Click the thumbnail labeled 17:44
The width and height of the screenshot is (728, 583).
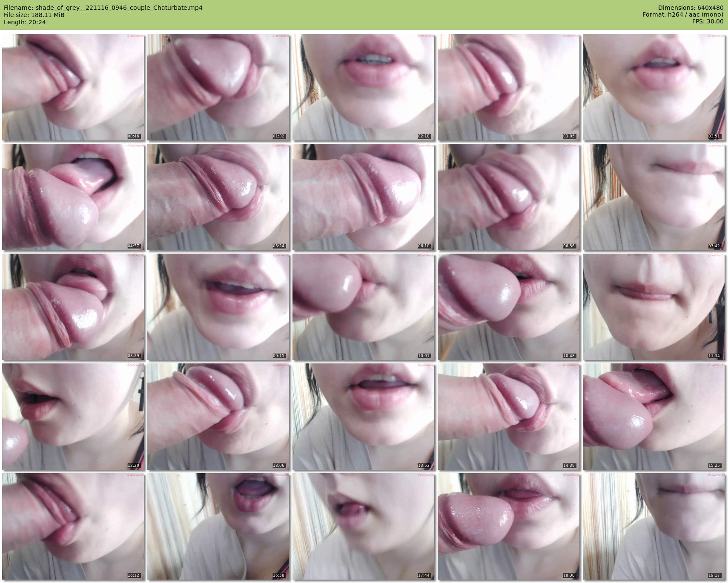point(364,526)
